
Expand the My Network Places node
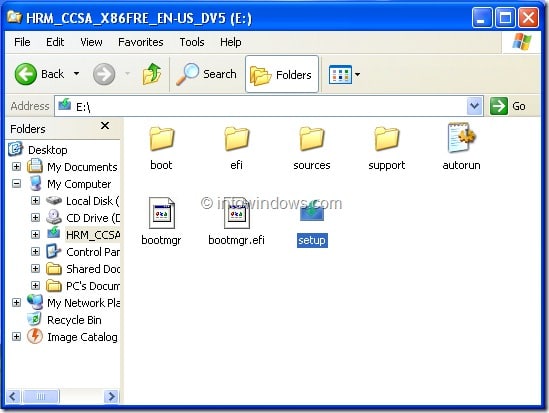[x=16, y=302]
